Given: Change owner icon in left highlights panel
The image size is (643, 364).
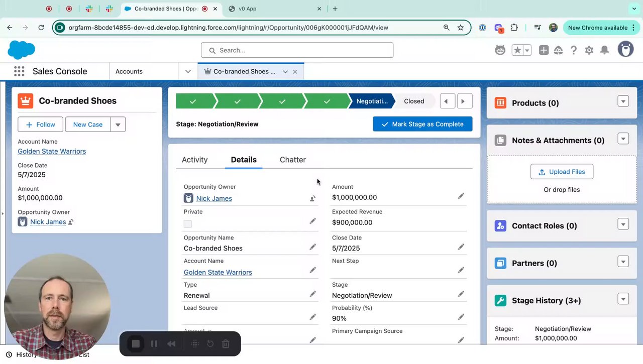Looking at the screenshot, I should 71,222.
